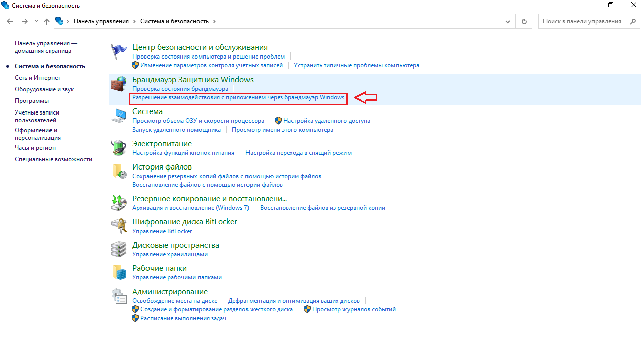Open Брандмауэр Защитника Windows heading
The height and width of the screenshot is (338, 644).
pyautogui.click(x=193, y=79)
